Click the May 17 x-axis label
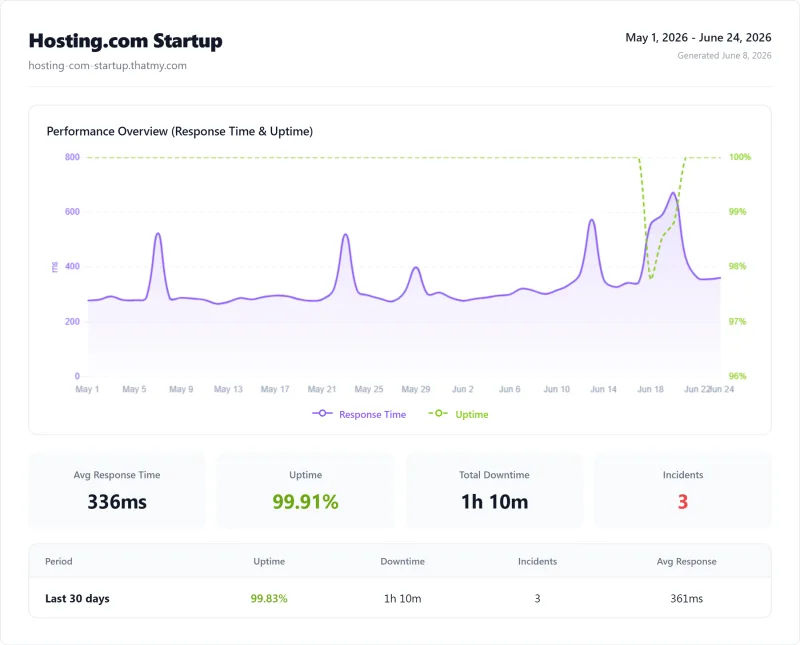This screenshot has width=800, height=645. pyautogui.click(x=275, y=389)
